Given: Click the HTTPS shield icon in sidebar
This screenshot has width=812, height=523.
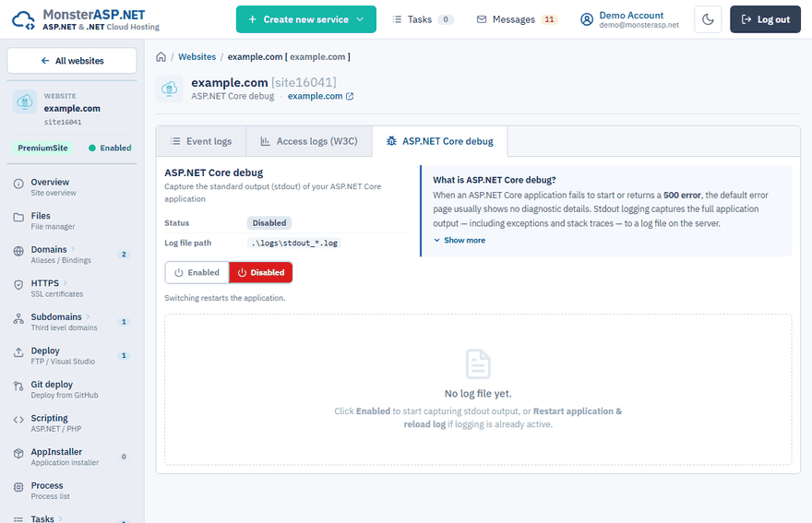Looking at the screenshot, I should [18, 285].
